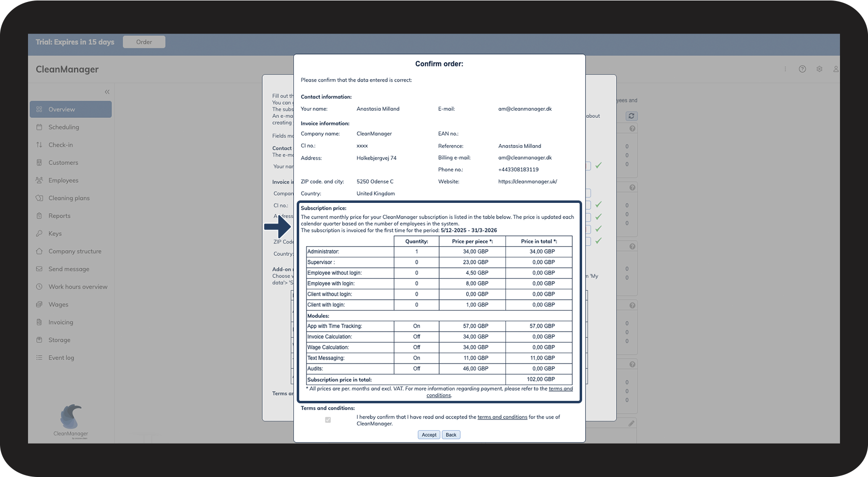Click the 'CleanManager' header title

pos(67,69)
